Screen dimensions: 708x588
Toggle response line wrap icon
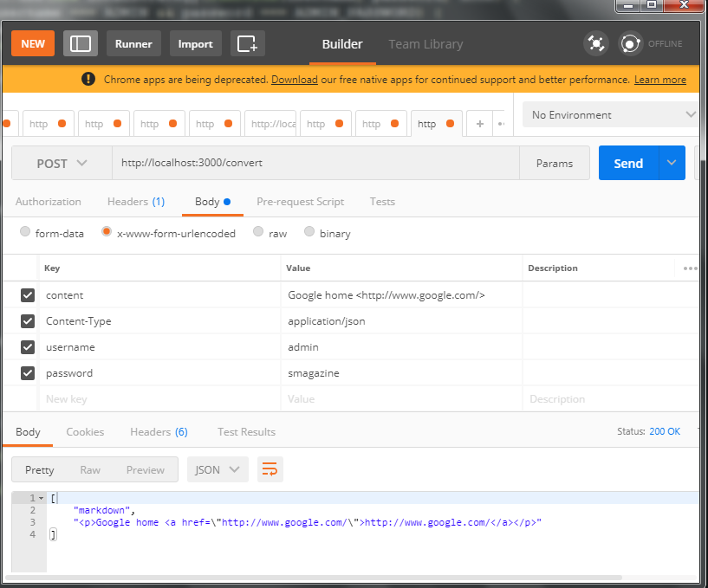(x=270, y=469)
